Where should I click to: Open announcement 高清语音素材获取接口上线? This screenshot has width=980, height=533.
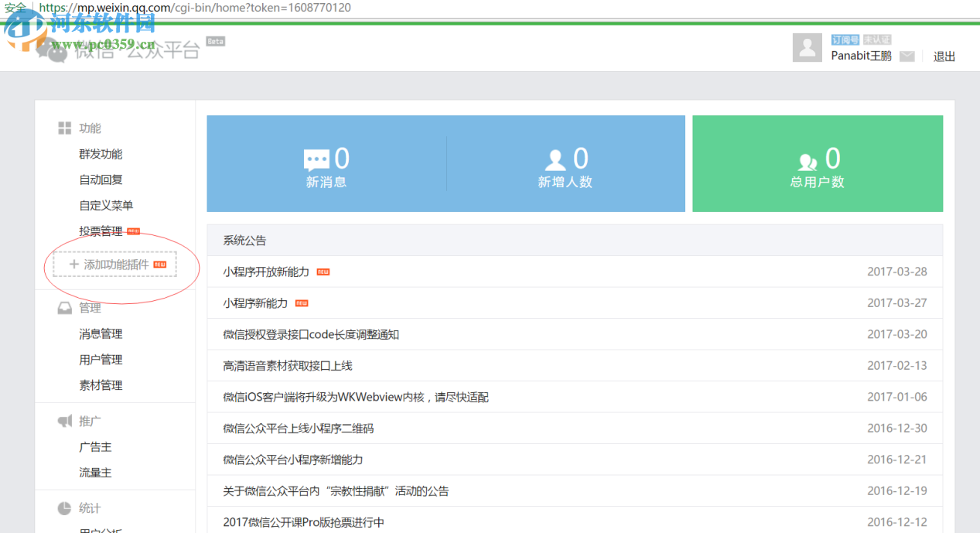point(288,365)
